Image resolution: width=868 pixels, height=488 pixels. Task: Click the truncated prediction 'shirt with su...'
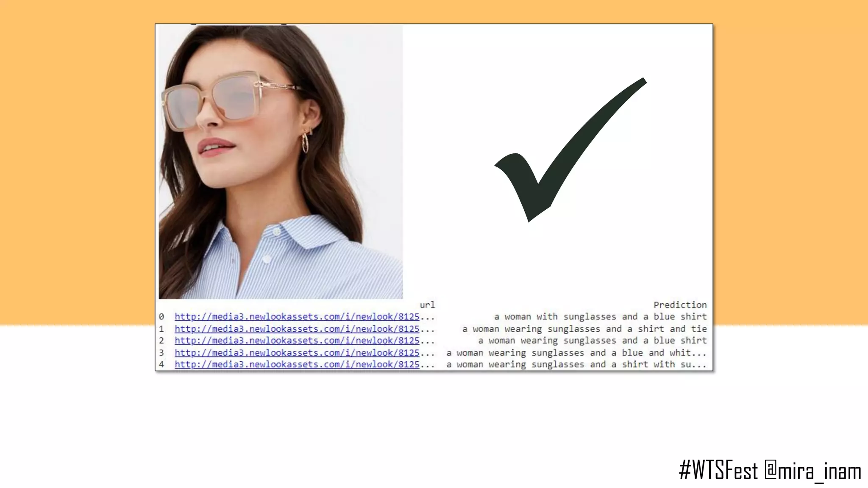point(576,364)
